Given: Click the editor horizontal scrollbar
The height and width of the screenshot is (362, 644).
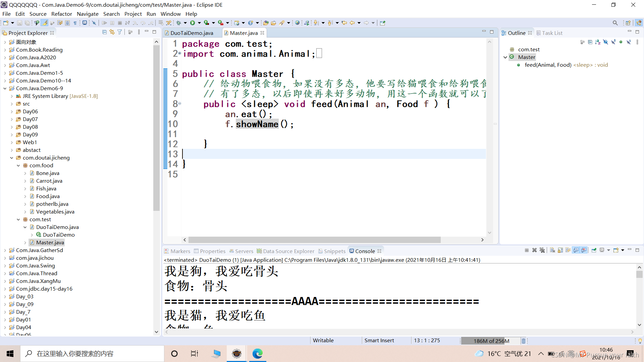Looking at the screenshot, I should click(x=314, y=240).
